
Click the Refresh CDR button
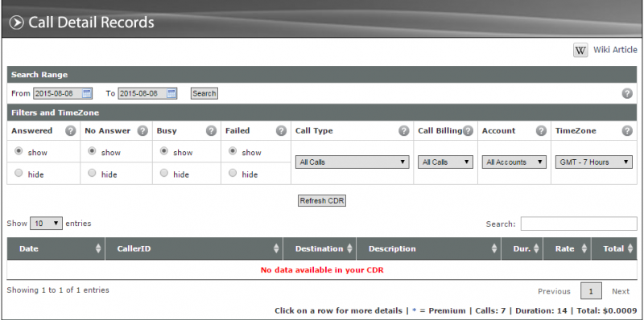(322, 201)
